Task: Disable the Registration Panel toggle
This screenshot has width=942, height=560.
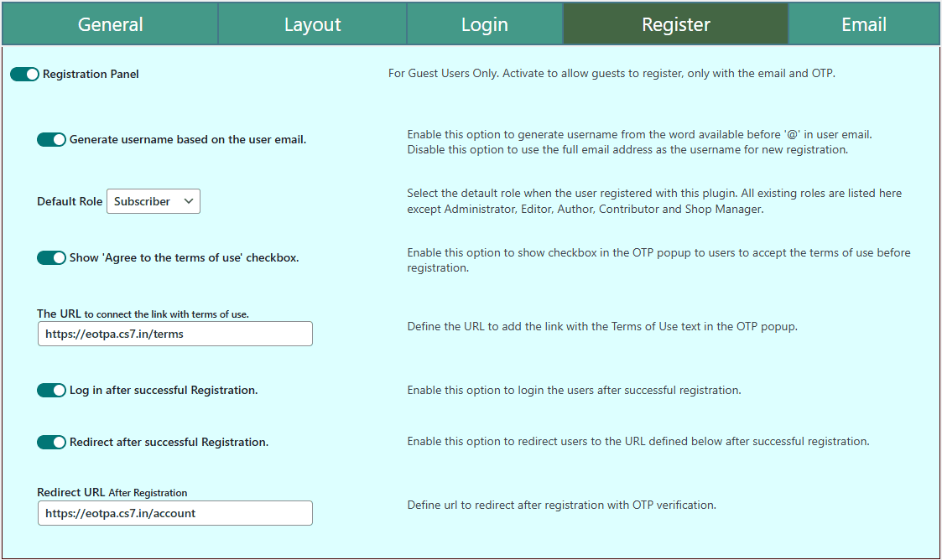Action: [x=24, y=75]
